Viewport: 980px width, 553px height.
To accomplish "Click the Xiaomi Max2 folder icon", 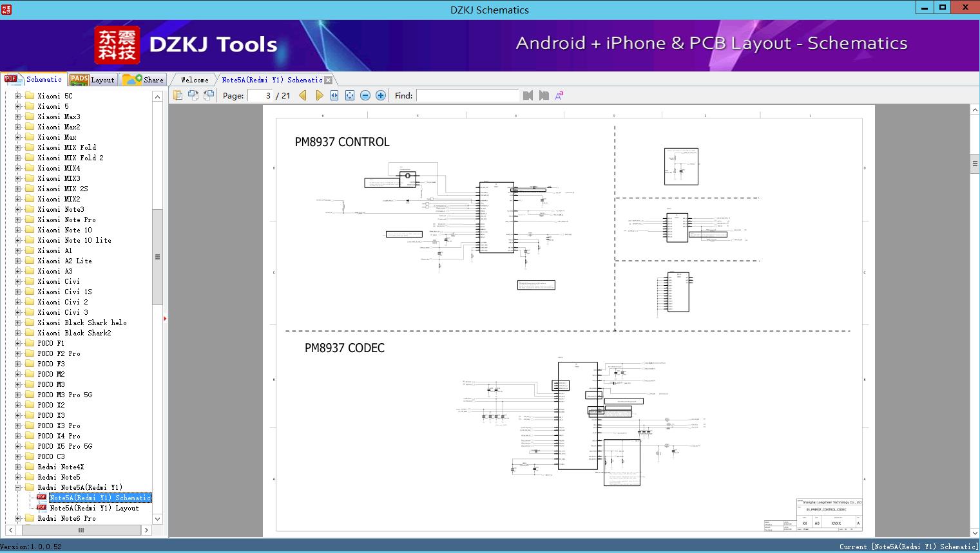I will coord(29,127).
